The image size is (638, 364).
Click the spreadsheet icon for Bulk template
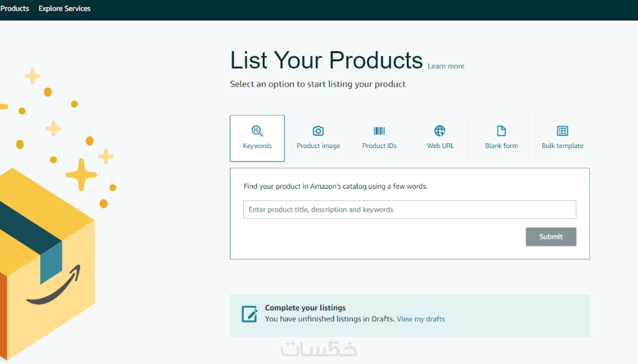point(562,131)
